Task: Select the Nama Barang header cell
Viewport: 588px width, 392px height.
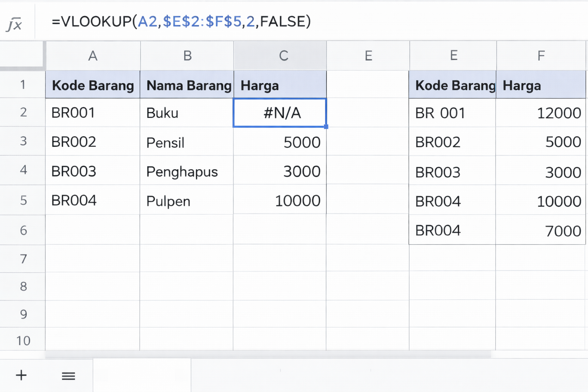Action: click(x=187, y=85)
